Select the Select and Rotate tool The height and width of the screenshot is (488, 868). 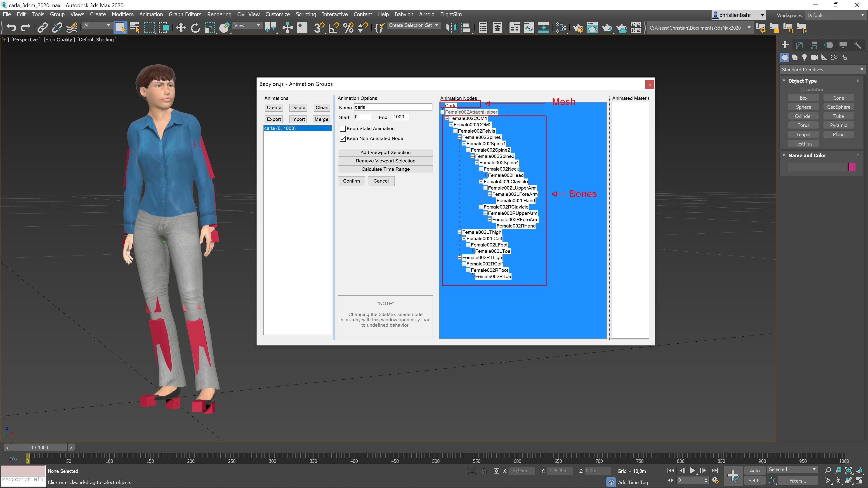[x=196, y=28]
